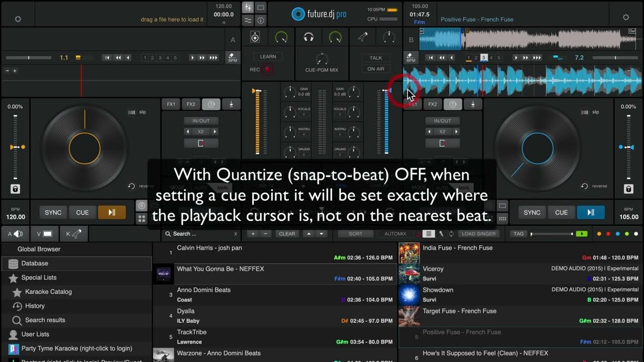Viewport: 644px width, 362px height.
Task: Open Karaoke Catalog in browser tree
Action: [x=48, y=292]
